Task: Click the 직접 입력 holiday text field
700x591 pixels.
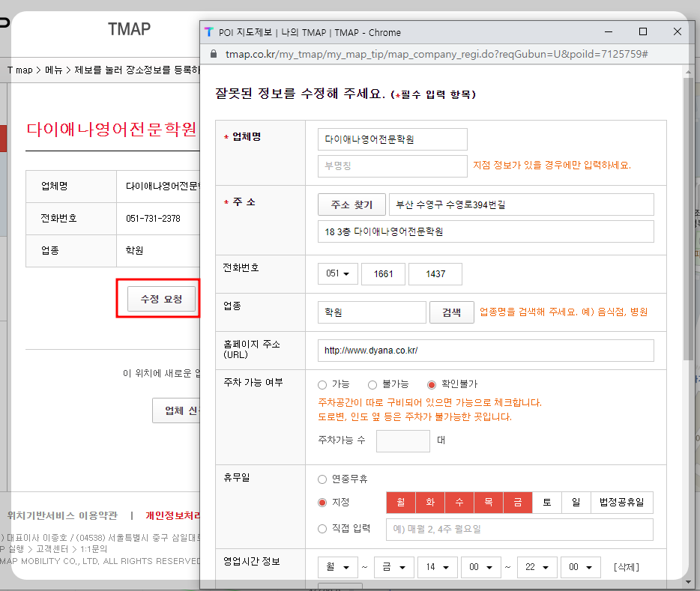Action: (519, 530)
